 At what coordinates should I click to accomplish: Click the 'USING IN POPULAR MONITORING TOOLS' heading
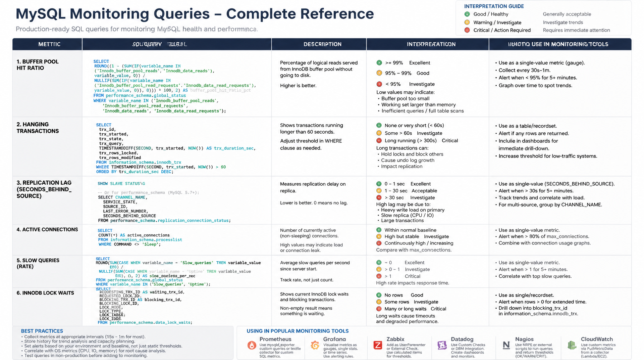[298, 331]
